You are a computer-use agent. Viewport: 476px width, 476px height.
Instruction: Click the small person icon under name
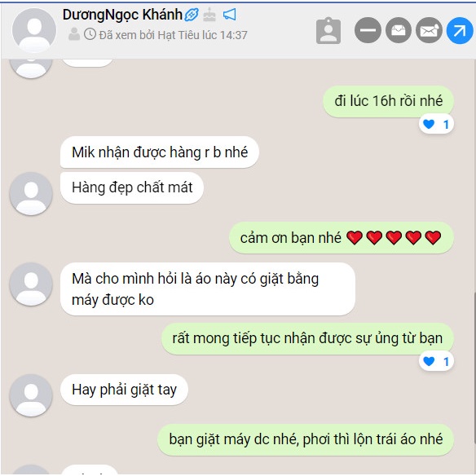coord(74,34)
